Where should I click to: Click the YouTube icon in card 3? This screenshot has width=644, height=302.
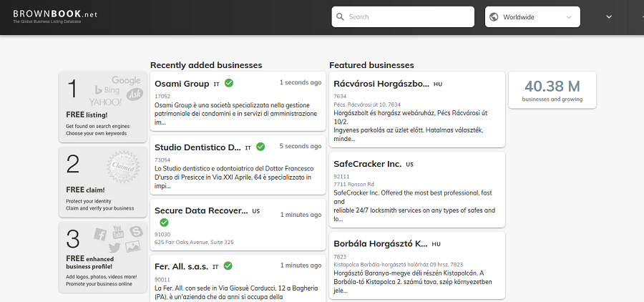coord(118,232)
